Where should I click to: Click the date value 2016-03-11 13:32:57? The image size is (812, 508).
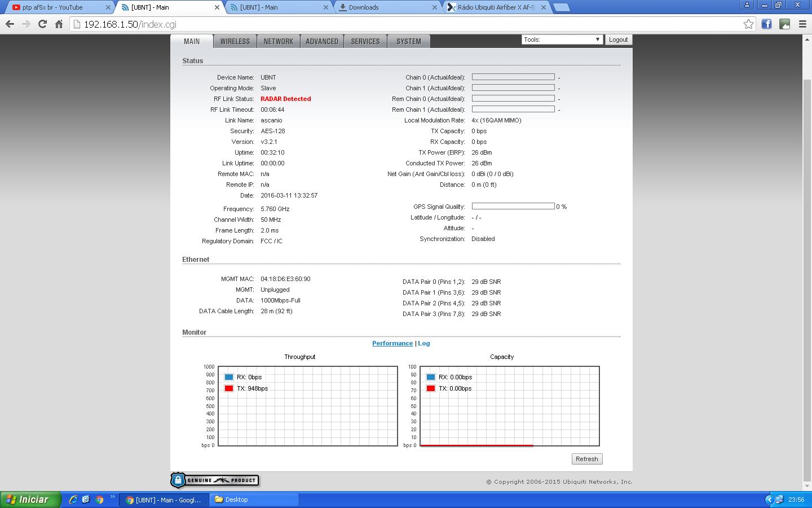click(289, 195)
